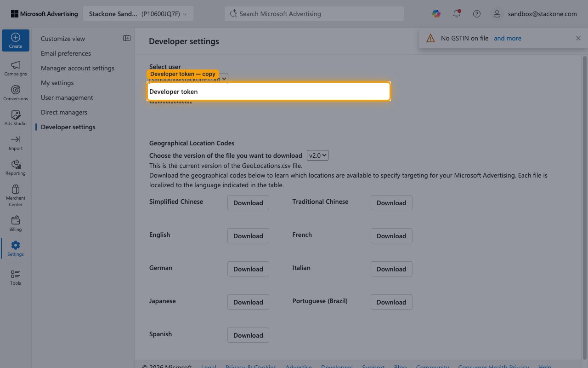Click the Microsoft Advertising logo
The image size is (588, 368).
(x=45, y=14)
